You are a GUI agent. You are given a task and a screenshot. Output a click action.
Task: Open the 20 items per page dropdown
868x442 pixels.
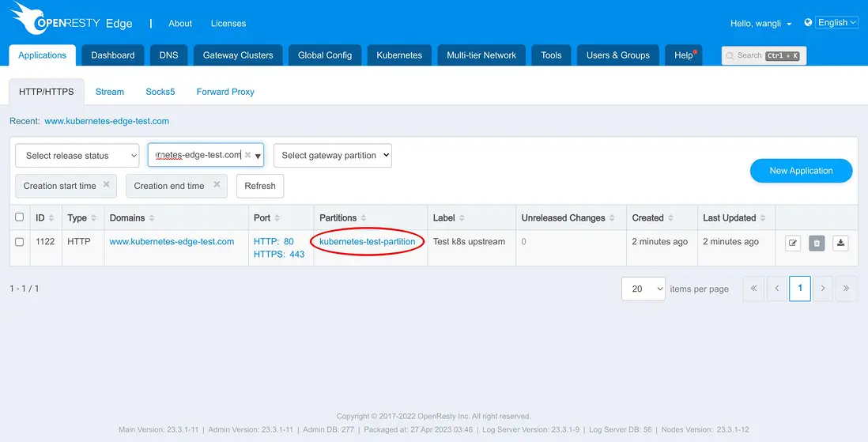(x=643, y=289)
